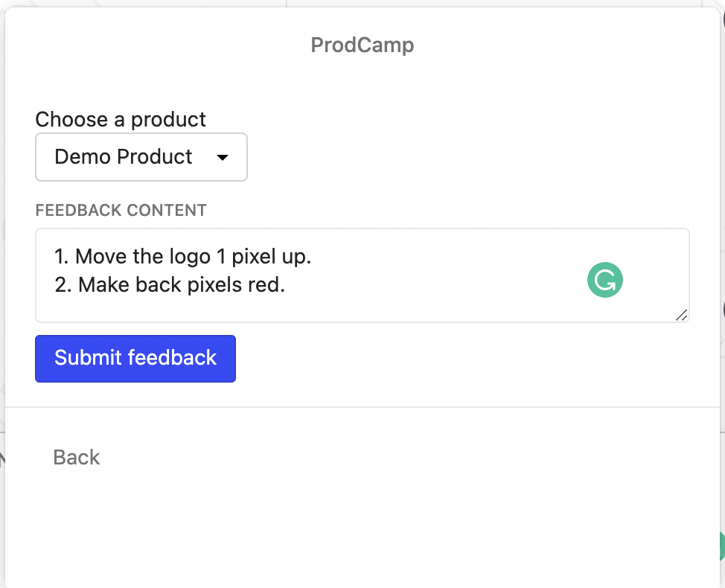This screenshot has width=725, height=588.
Task: Open the Demo Product dropdown
Action: click(141, 157)
